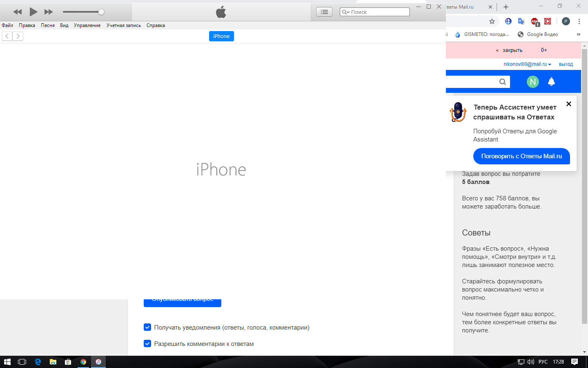
Task: Click the Adblock Plus extension icon
Action: [535, 22]
